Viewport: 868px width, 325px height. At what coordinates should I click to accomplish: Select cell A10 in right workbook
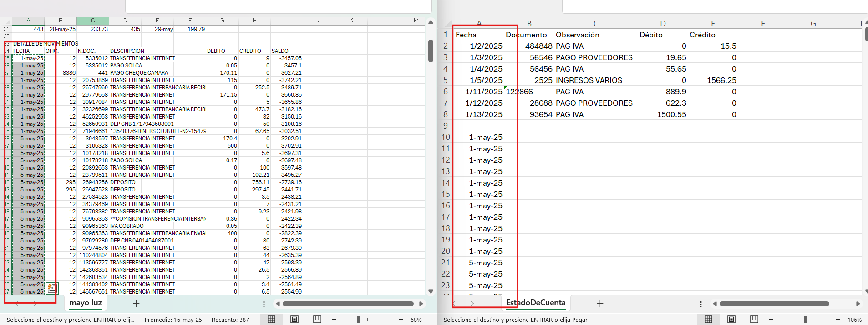tap(486, 137)
